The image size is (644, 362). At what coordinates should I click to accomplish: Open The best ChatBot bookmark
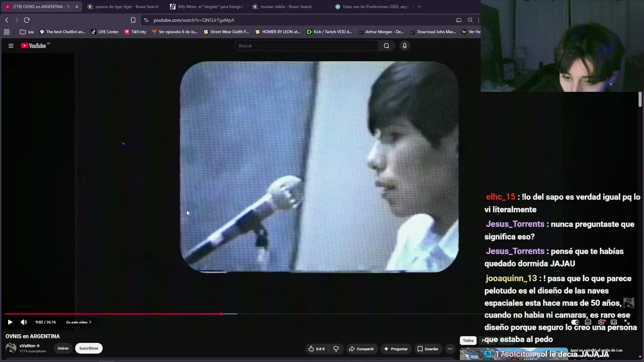(x=62, y=32)
